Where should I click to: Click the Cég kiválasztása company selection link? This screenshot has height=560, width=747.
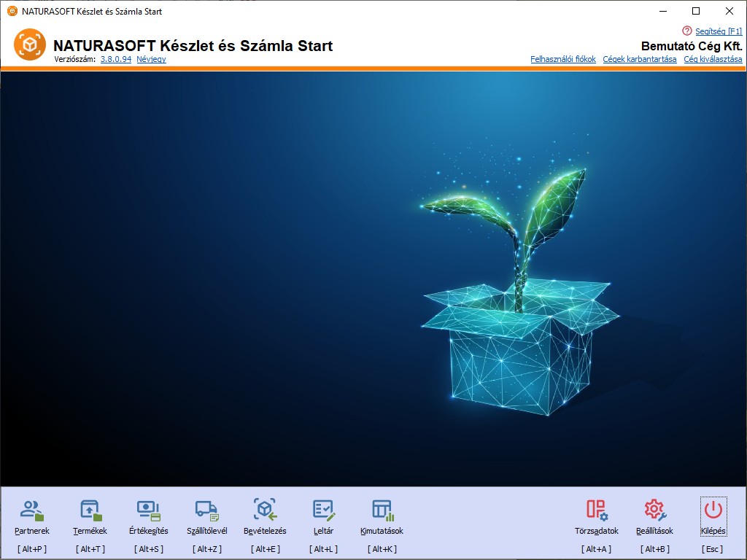click(x=713, y=59)
